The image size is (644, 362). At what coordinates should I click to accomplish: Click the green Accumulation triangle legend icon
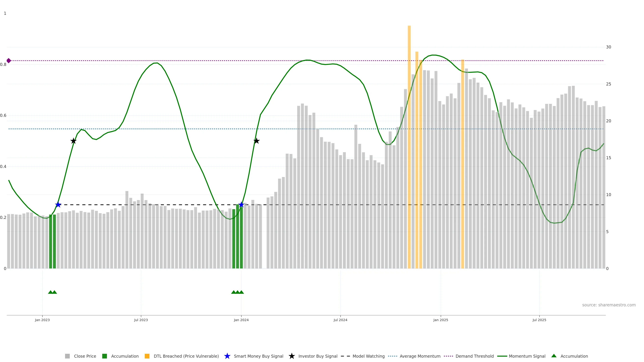[x=554, y=356]
